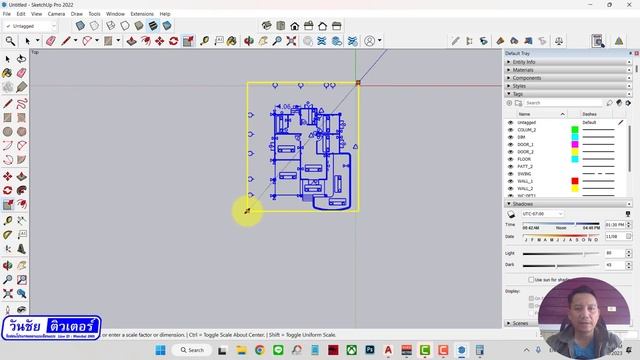
Task: Select the Line pencil tool in top toolbar
Action: 66,41
